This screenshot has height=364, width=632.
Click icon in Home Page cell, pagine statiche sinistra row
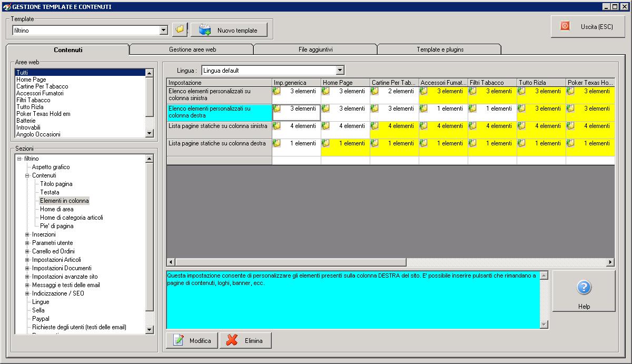click(x=325, y=126)
